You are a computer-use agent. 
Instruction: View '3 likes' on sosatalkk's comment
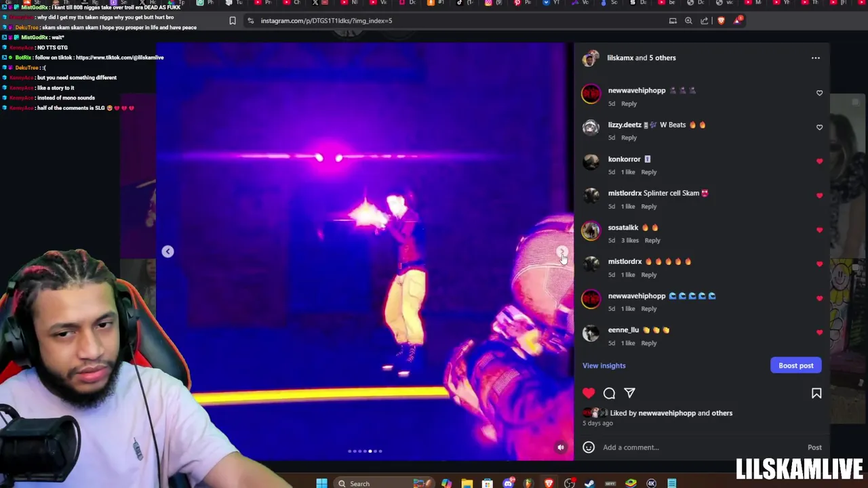coord(630,241)
